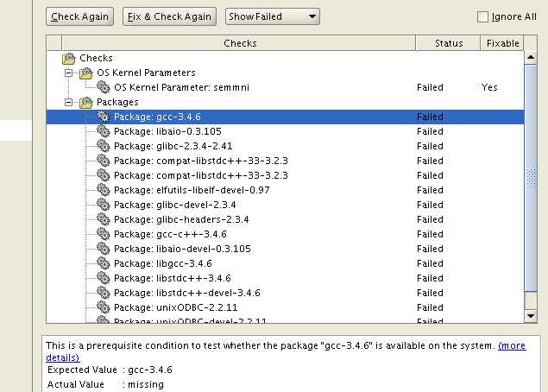Collapse the OS Kernel Parameters tree node

click(69, 73)
